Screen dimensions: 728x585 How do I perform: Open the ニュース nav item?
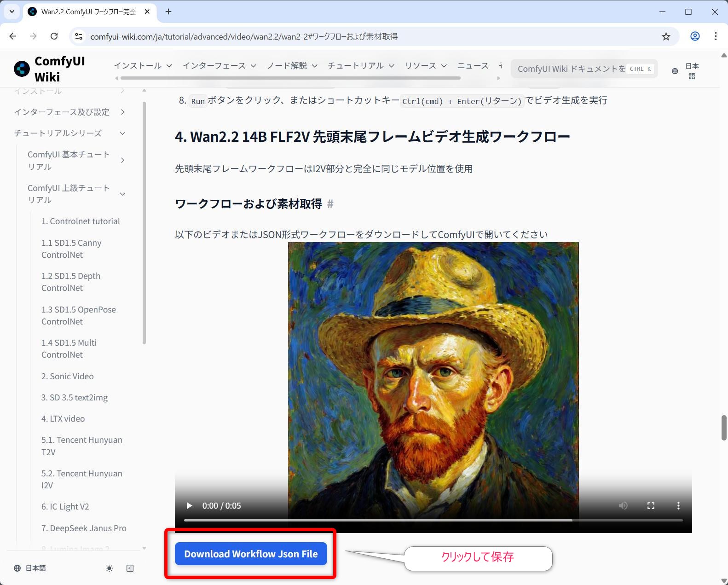[473, 66]
